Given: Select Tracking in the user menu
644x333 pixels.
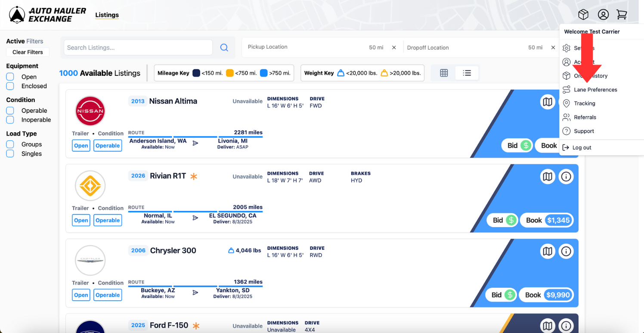Looking at the screenshot, I should click(584, 103).
